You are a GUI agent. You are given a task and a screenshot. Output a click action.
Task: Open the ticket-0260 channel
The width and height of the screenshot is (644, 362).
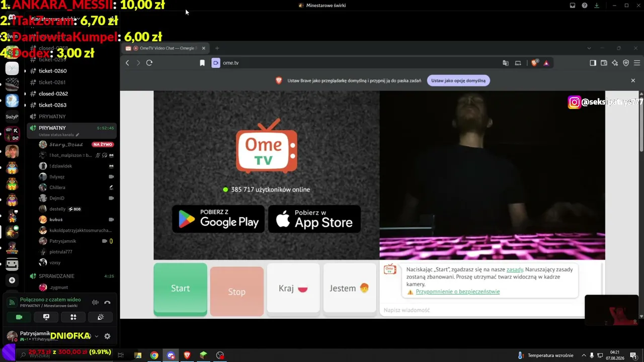pos(53,71)
